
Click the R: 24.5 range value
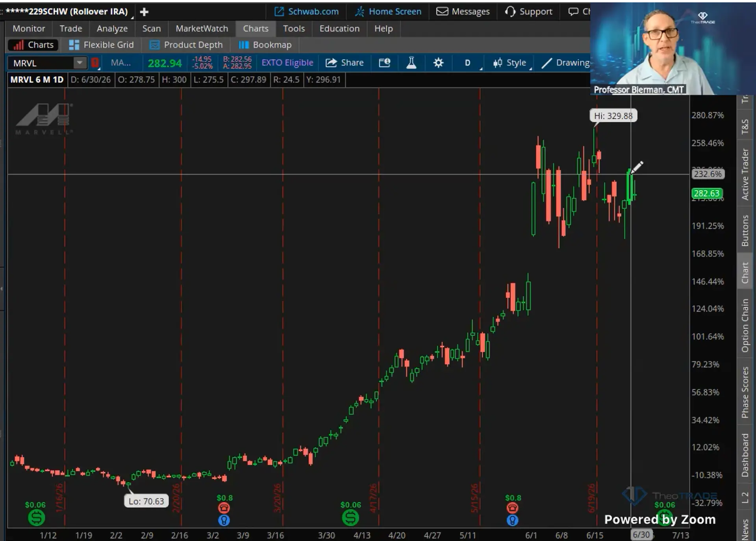tap(286, 80)
